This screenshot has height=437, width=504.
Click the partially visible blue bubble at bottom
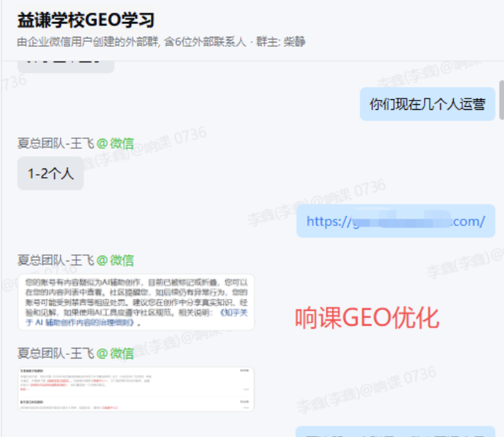[x=396, y=431]
